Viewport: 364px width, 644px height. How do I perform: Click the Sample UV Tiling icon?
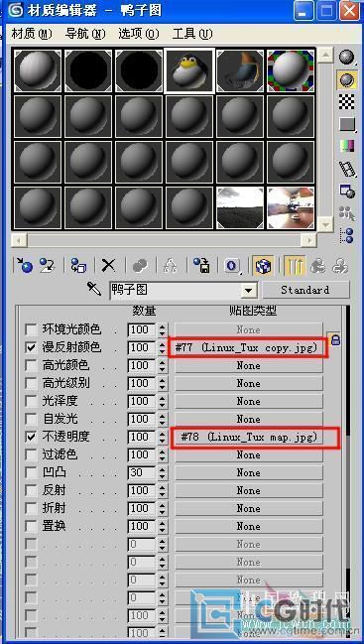coord(346,124)
